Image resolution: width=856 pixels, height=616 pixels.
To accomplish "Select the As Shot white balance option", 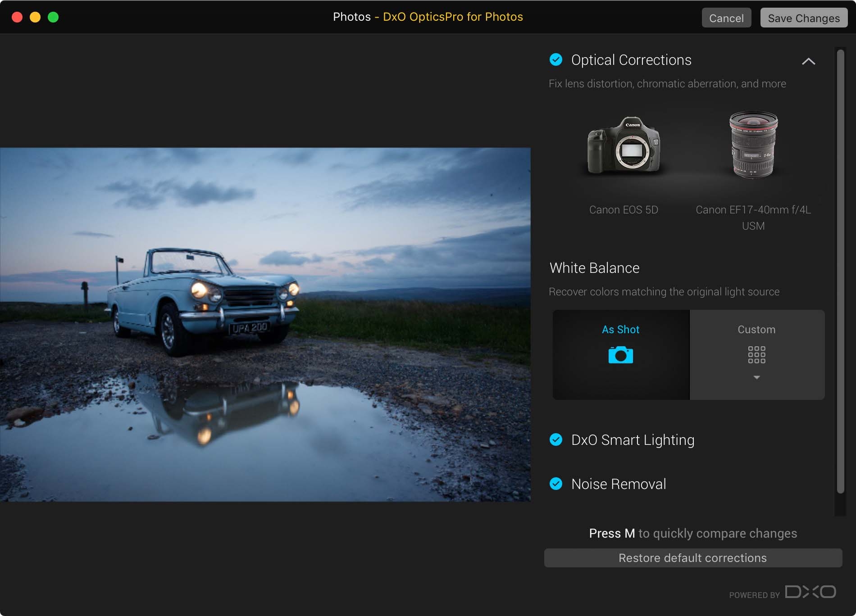I will point(621,354).
